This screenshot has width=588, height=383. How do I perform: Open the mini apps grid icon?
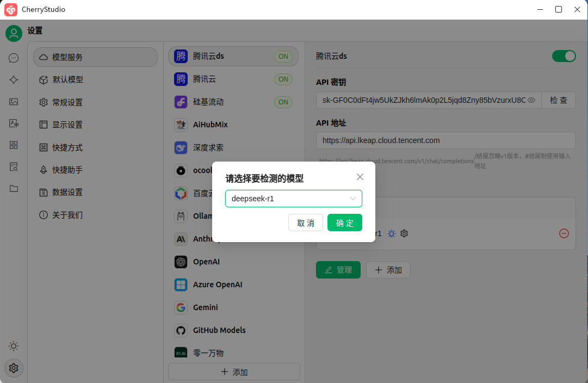[x=14, y=145]
